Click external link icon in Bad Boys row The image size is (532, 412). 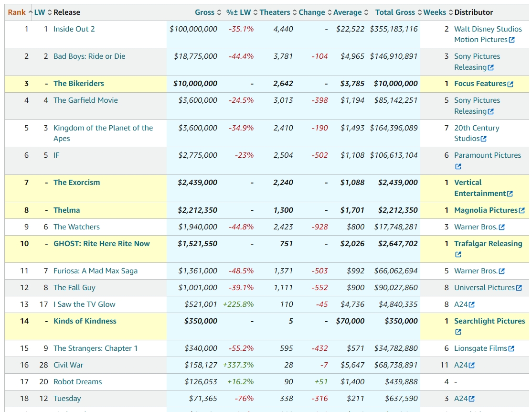pos(490,67)
